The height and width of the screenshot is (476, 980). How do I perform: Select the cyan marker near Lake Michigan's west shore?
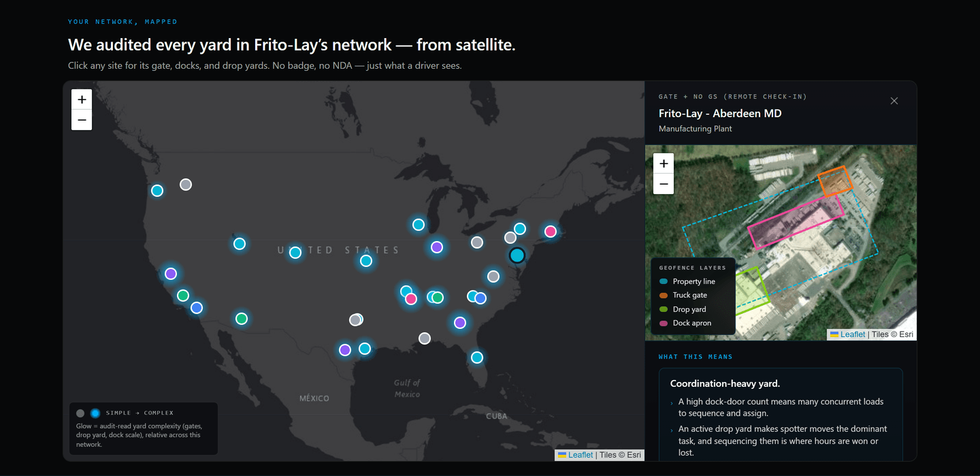coord(419,225)
